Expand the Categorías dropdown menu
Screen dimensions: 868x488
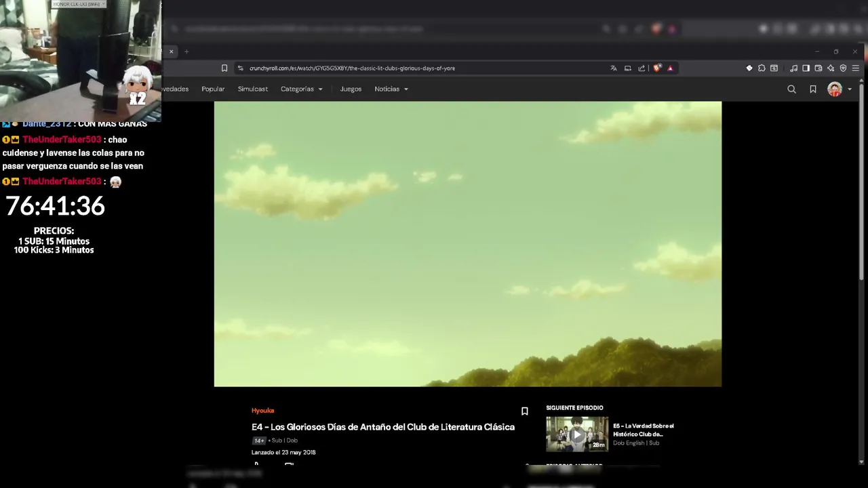pos(302,89)
